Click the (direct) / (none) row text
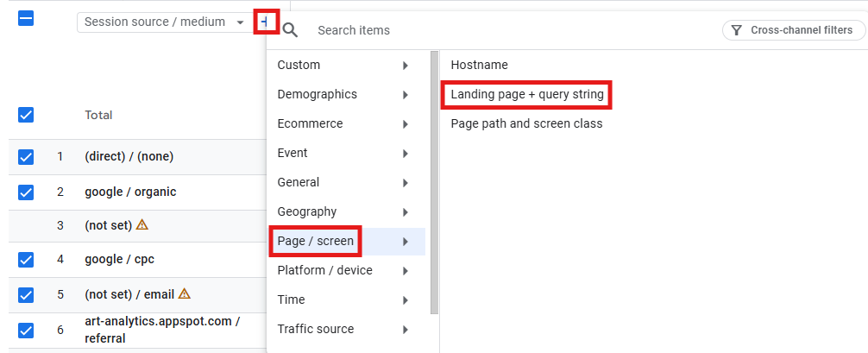 129,156
